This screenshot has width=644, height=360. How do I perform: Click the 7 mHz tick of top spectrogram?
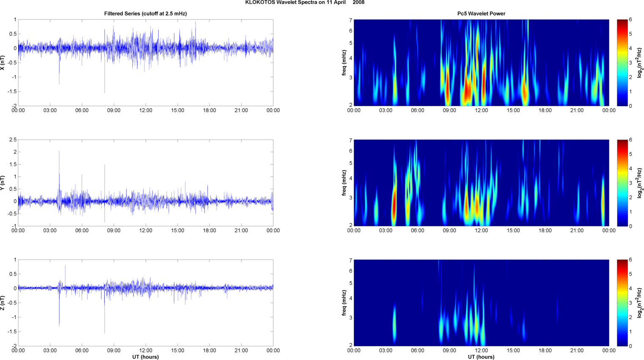[x=351, y=20]
